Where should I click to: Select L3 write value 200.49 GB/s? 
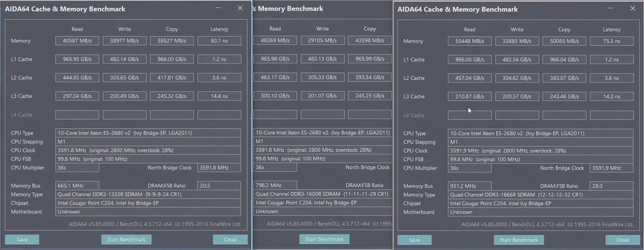pos(124,96)
